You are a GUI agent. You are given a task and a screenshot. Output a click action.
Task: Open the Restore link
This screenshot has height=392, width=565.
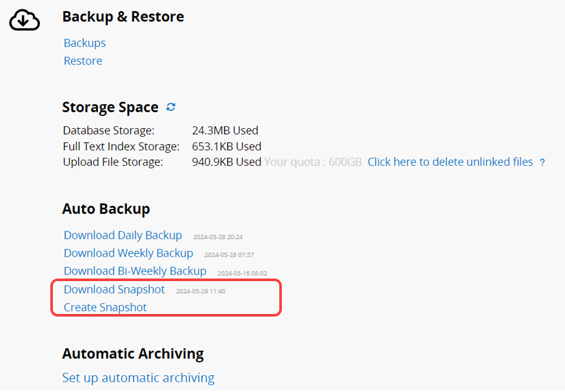coord(83,61)
